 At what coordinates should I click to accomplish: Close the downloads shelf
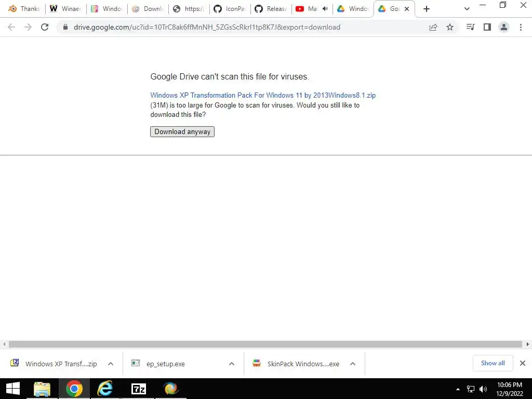point(523,363)
